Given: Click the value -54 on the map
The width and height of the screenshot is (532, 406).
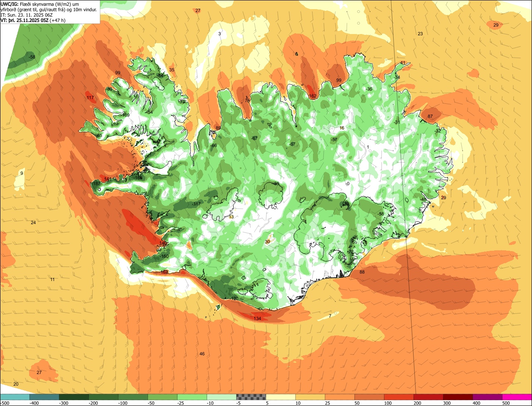Looking at the screenshot, I should pos(150,113).
